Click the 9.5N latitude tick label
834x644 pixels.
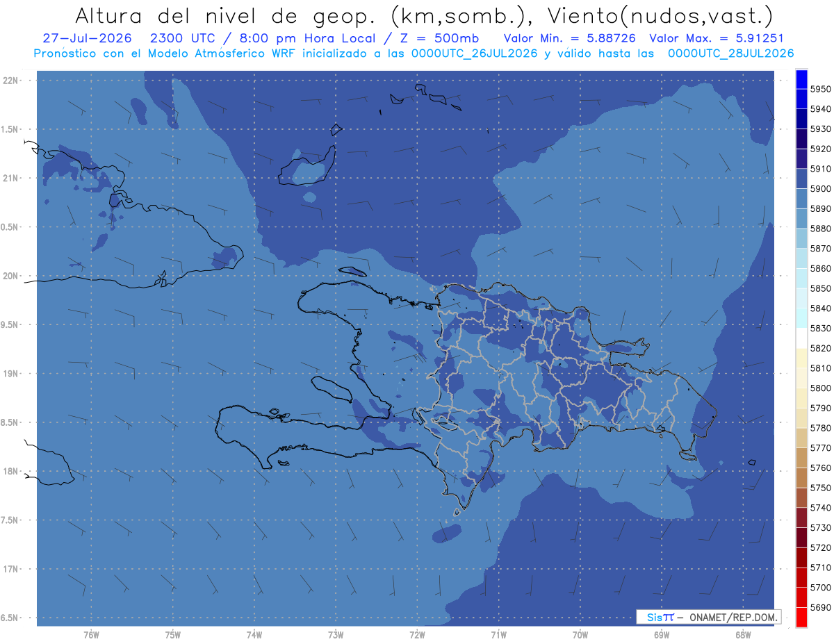point(10,325)
